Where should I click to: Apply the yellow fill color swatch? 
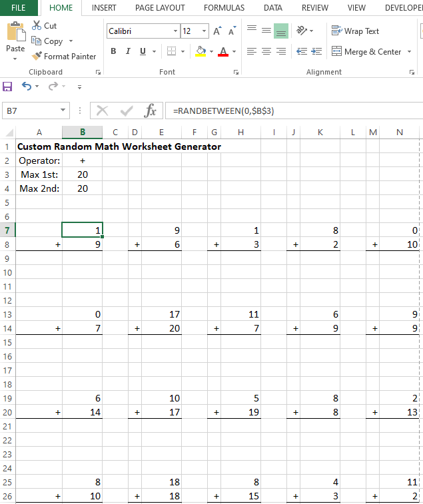tap(201, 51)
